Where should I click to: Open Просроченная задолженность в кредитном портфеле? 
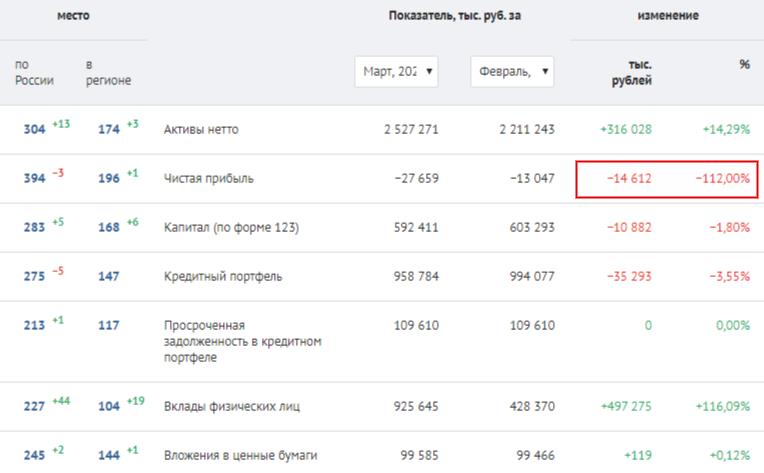243,341
